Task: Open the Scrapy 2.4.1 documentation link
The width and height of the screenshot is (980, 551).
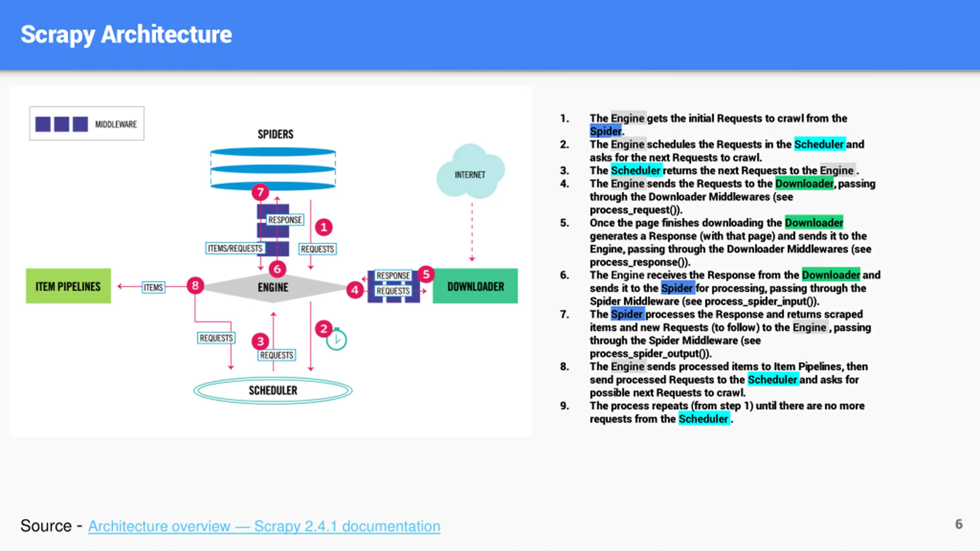Action: pos(264,526)
